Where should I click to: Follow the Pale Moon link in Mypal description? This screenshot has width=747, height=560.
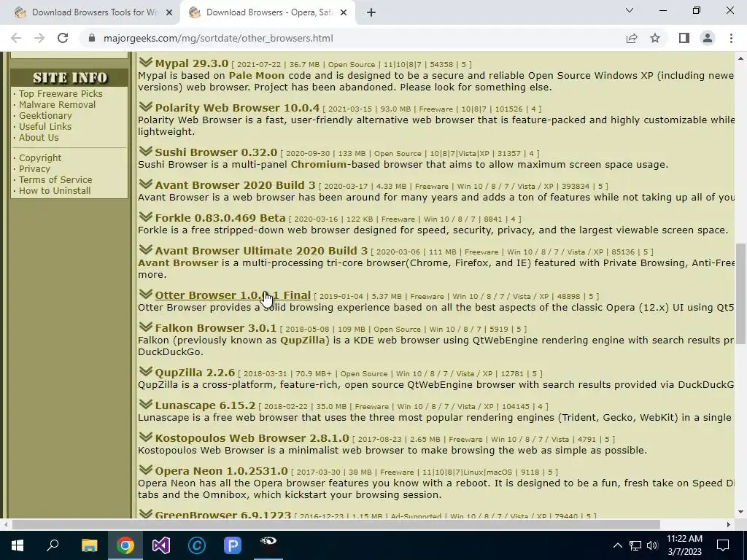(x=256, y=75)
